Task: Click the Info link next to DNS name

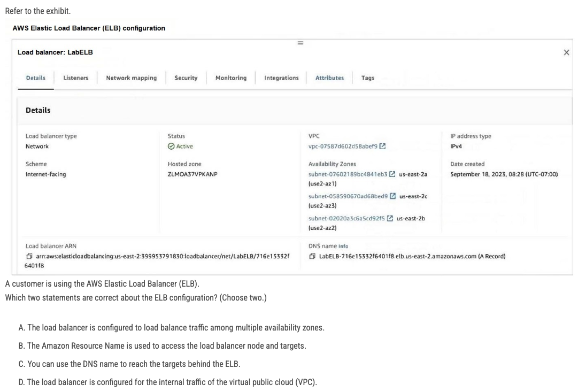Action: tap(343, 246)
